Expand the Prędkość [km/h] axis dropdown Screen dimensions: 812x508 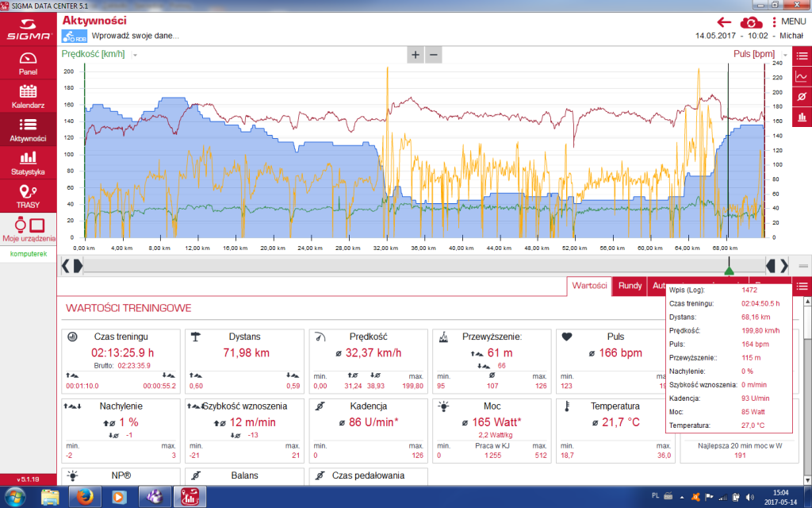click(x=136, y=55)
